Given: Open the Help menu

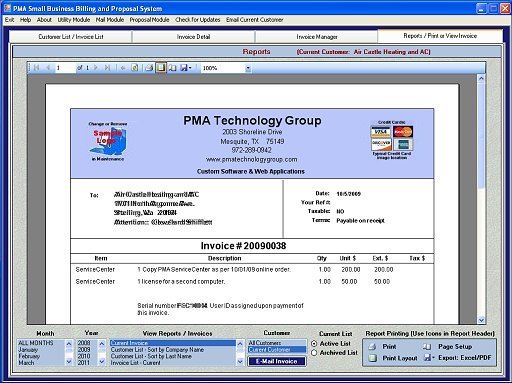Looking at the screenshot, I should (x=25, y=20).
